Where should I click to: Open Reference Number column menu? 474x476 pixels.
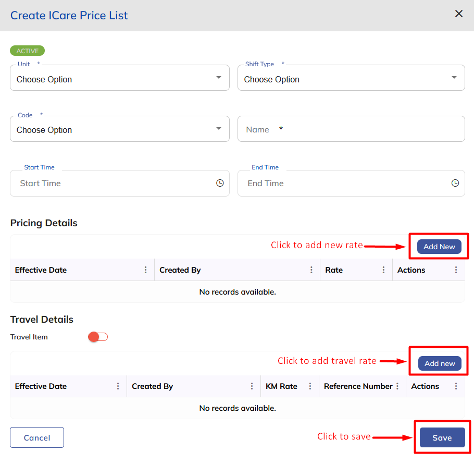(397, 386)
